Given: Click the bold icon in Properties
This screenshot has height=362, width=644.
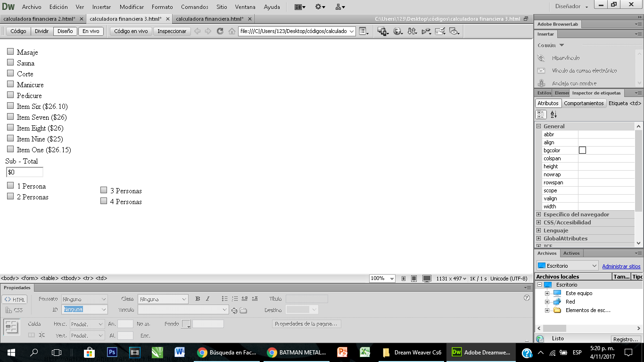Looking at the screenshot, I should pyautogui.click(x=198, y=299).
